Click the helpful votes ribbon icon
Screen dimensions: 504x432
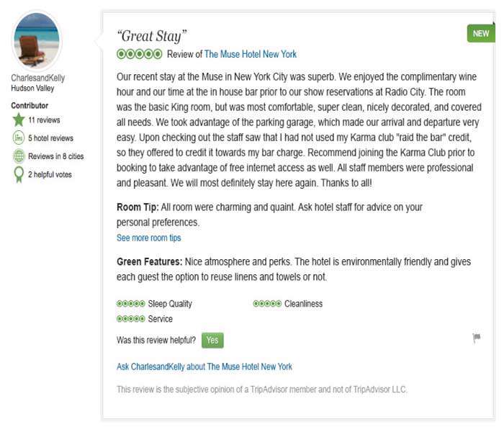pos(19,174)
